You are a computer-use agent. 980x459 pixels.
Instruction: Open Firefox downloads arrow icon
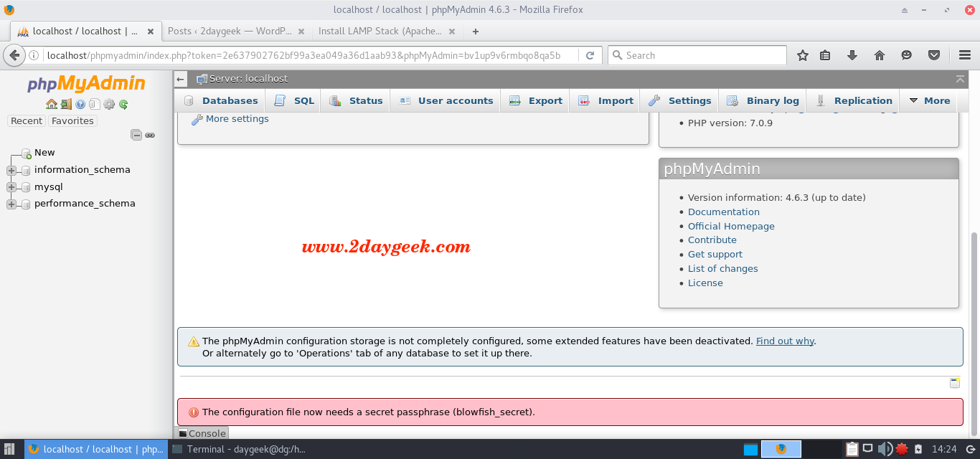coord(852,55)
